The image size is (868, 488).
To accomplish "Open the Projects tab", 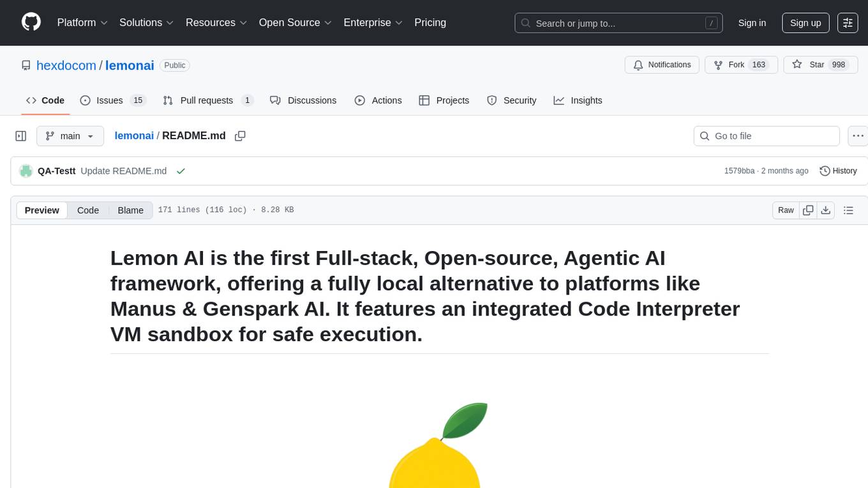I will click(x=444, y=100).
